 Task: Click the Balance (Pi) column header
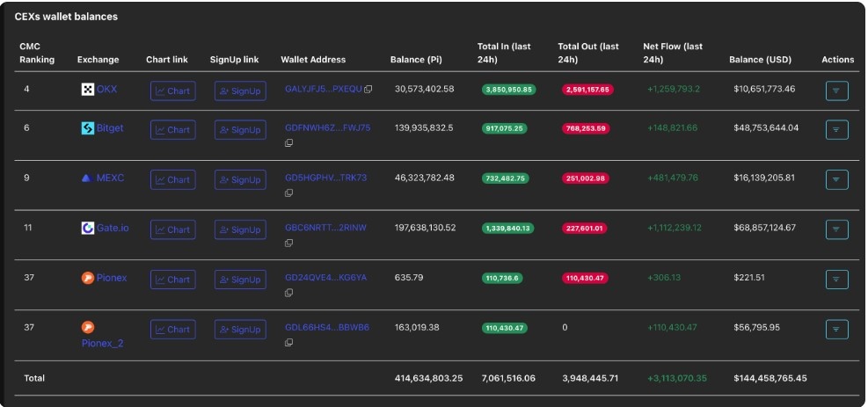pyautogui.click(x=416, y=60)
